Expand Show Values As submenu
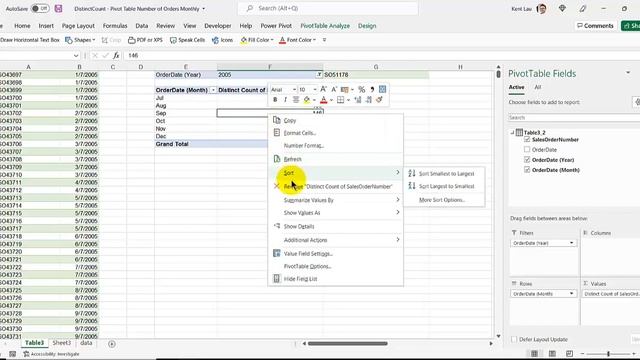This screenshot has width=640, height=360. coord(335,213)
